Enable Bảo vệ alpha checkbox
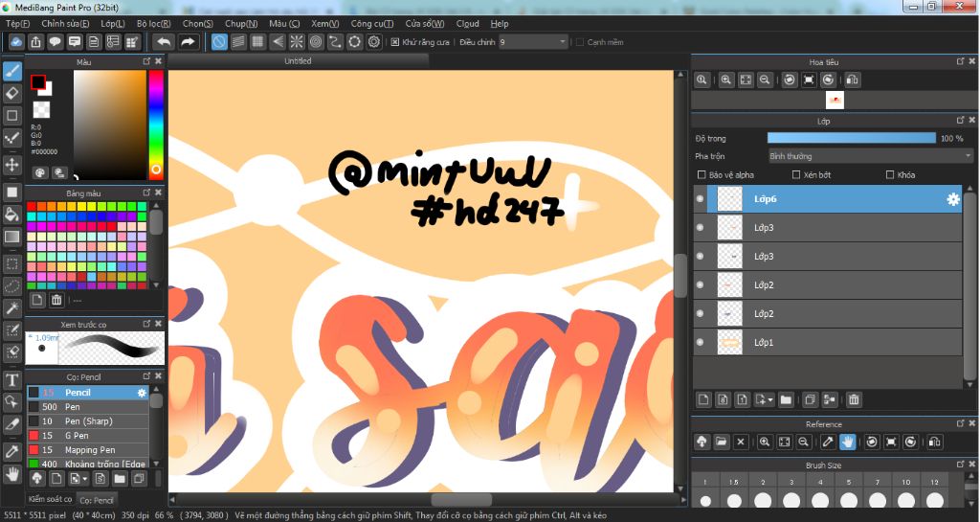This screenshot has height=522, width=980. [702, 174]
